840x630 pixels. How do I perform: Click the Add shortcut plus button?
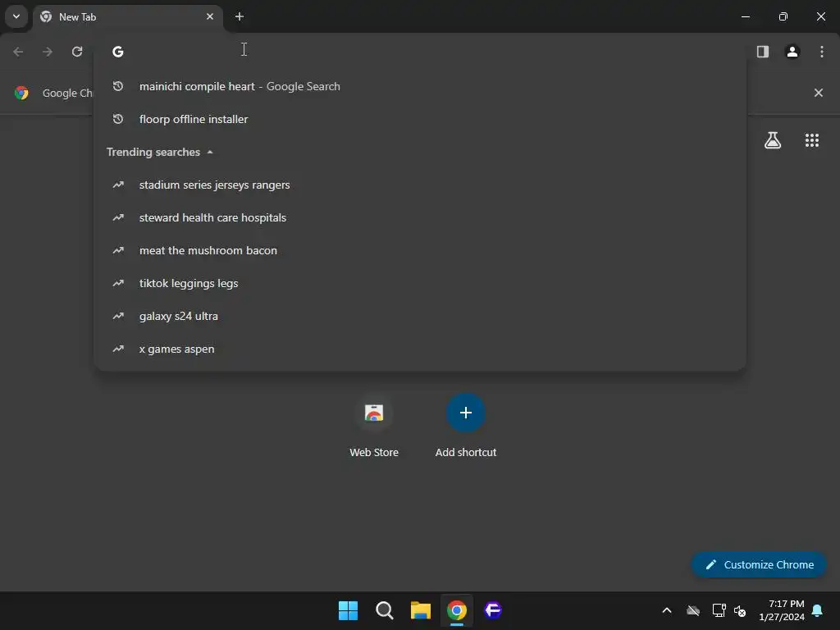466,413
